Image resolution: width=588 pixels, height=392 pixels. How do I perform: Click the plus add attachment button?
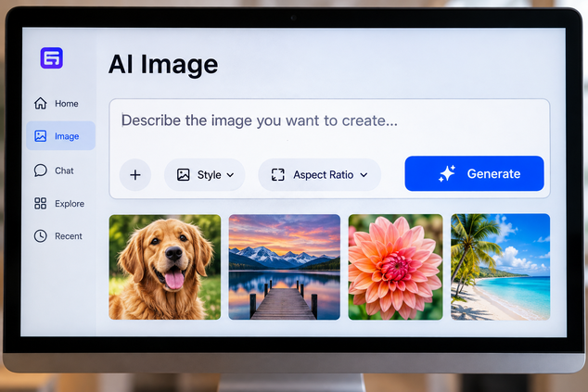135,174
